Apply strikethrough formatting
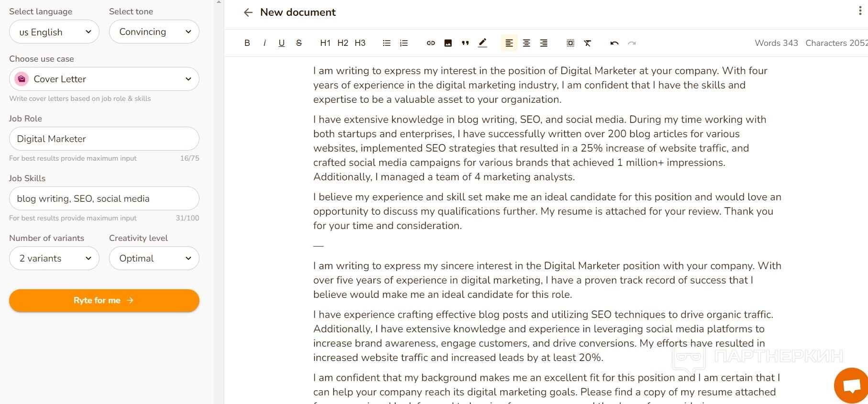868x404 pixels. [299, 43]
